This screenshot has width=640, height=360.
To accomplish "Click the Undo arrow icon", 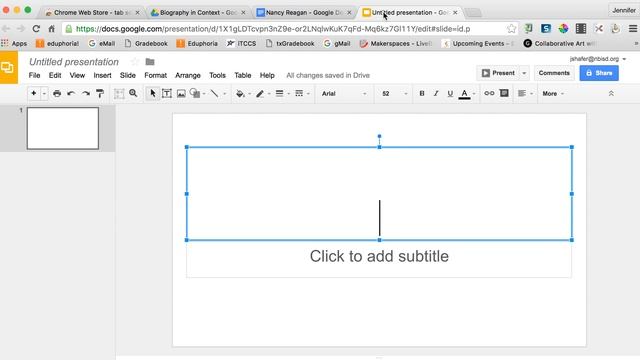I will point(71,93).
